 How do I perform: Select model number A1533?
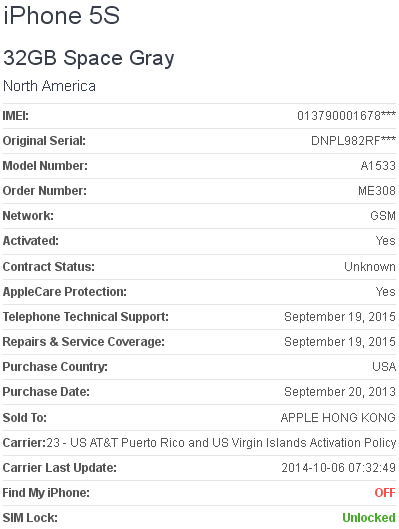[378, 166]
